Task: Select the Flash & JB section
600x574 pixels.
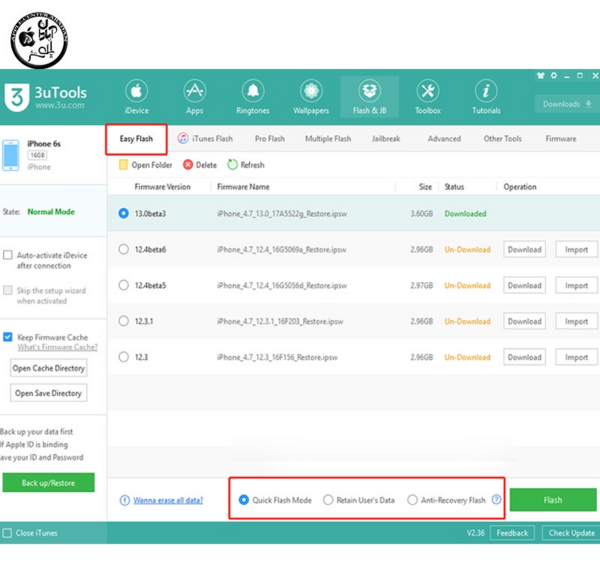Action: pos(370,98)
